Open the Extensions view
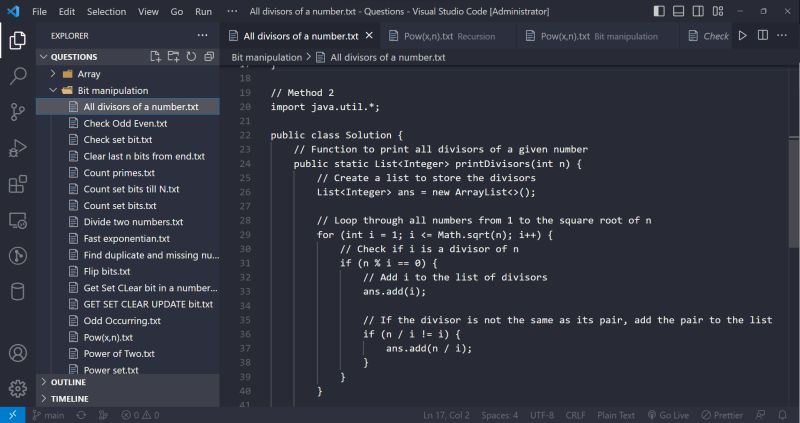The width and height of the screenshot is (800, 423). coord(17,184)
